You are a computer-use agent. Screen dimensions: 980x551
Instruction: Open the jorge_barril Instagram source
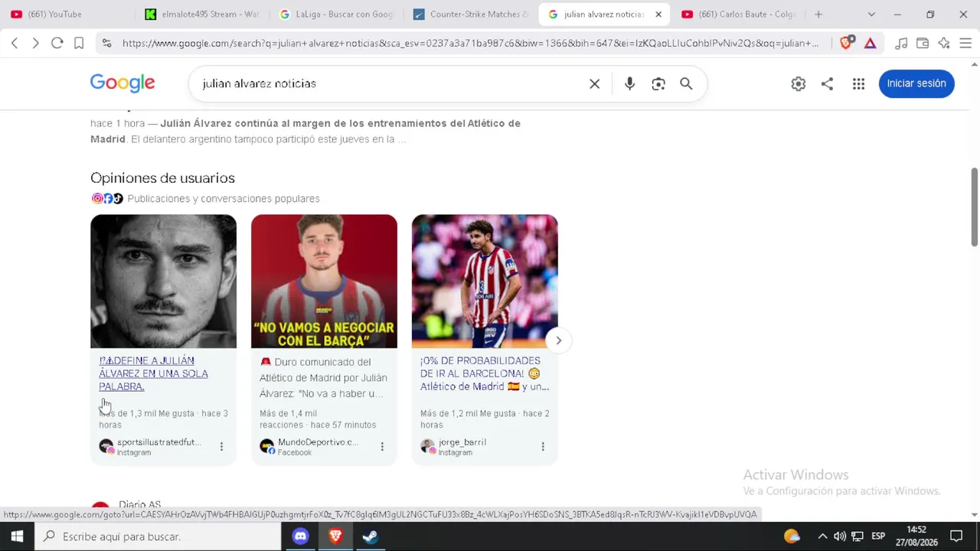453,447
